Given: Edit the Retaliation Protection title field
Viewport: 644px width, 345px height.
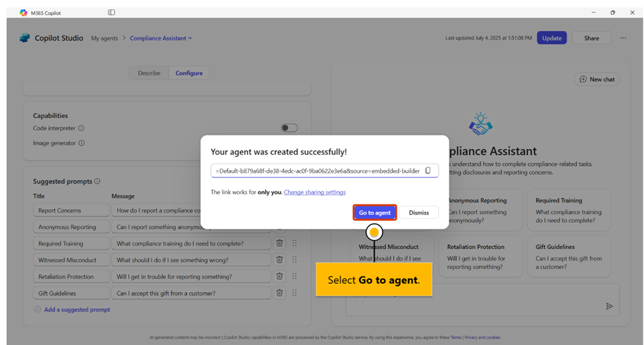Looking at the screenshot, I should click(71, 276).
